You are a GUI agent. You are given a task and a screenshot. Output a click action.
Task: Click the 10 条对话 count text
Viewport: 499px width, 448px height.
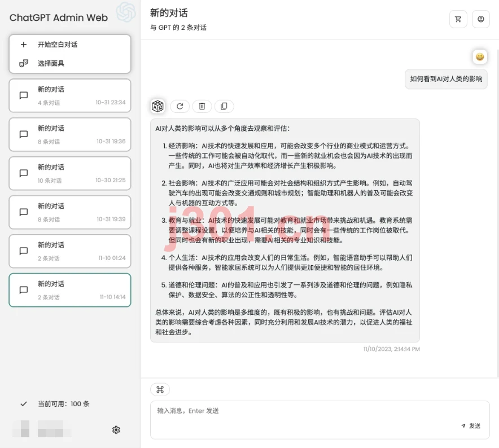coord(50,181)
